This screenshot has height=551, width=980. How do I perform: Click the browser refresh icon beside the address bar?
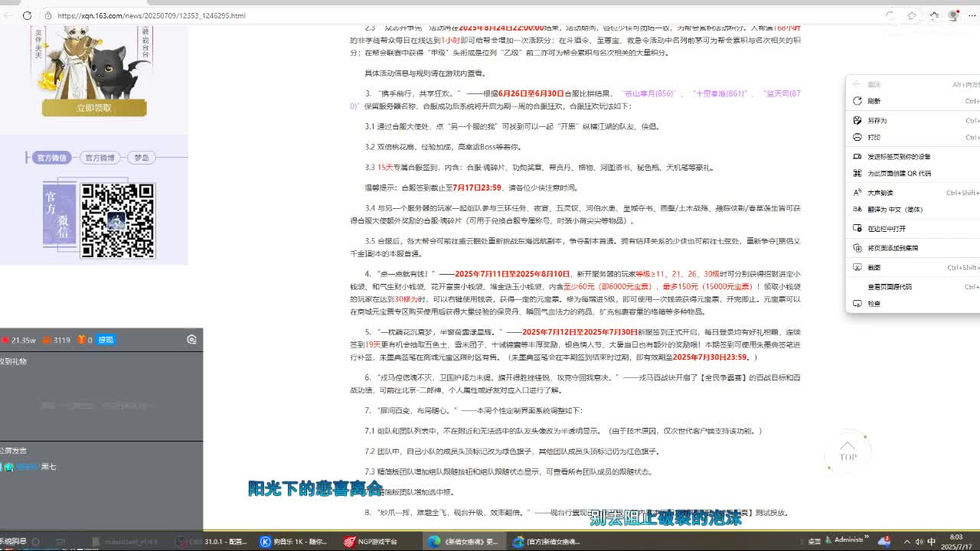pos(27,15)
